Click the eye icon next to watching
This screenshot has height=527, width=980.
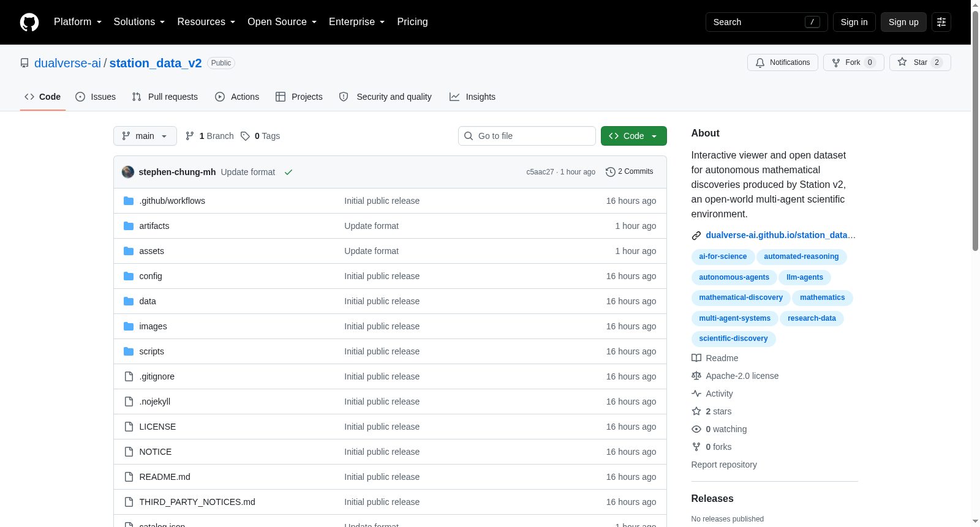(696, 429)
